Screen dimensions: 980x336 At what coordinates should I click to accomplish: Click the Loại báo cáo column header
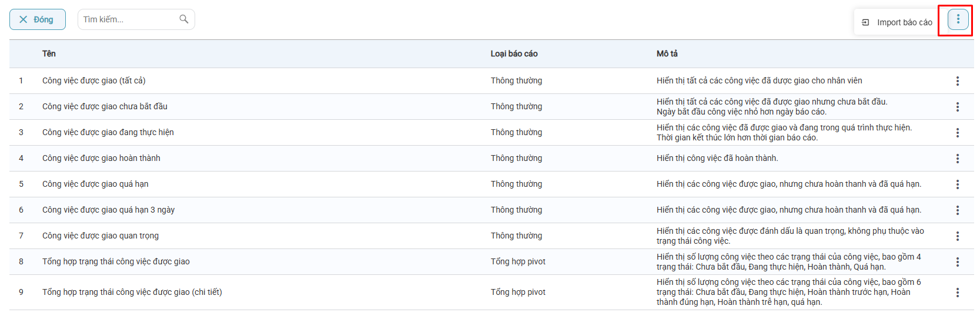pos(514,53)
